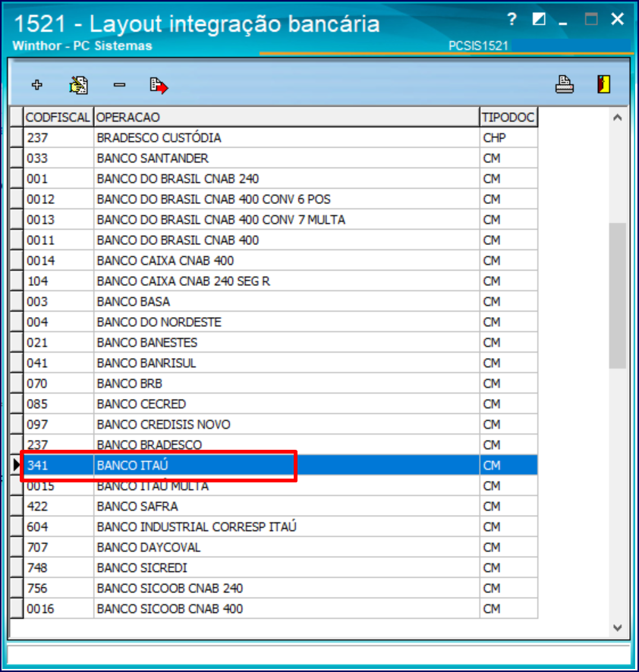Screen dimensions: 639x672
Task: Click the exit door icon
Action: pyautogui.click(x=604, y=84)
